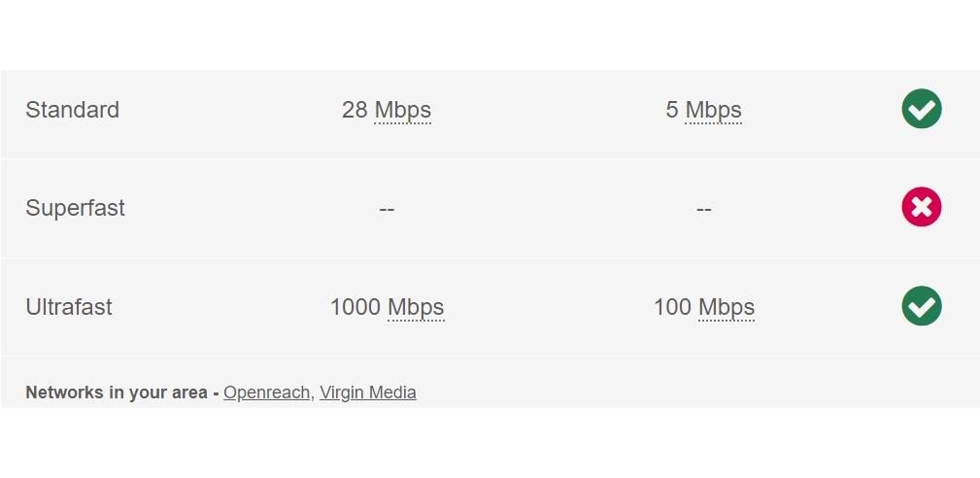The height and width of the screenshot is (478, 980).
Task: Open the Openreach network link
Action: tap(266, 393)
